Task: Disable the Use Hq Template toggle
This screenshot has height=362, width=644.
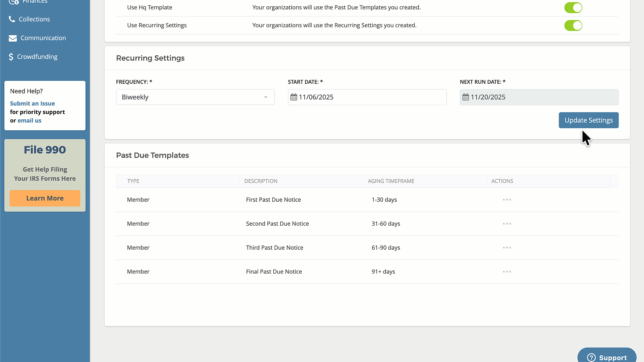Action: [573, 8]
